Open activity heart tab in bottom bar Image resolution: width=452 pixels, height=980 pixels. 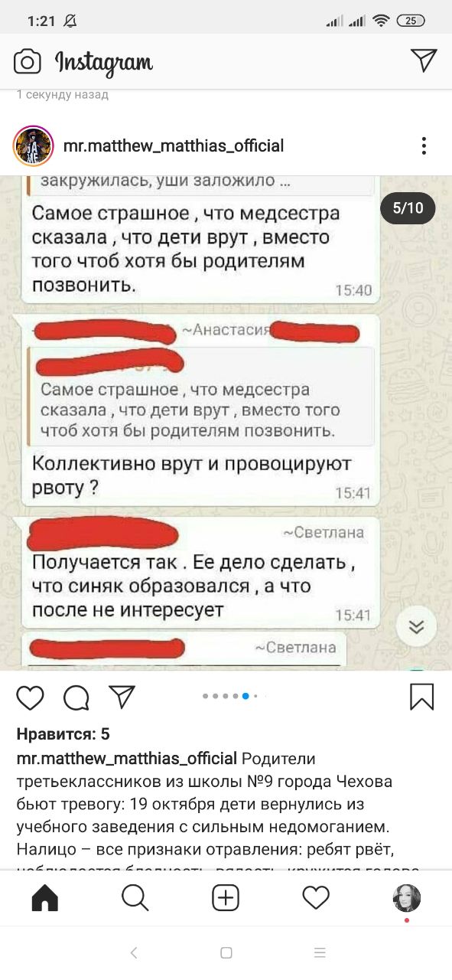click(x=316, y=897)
